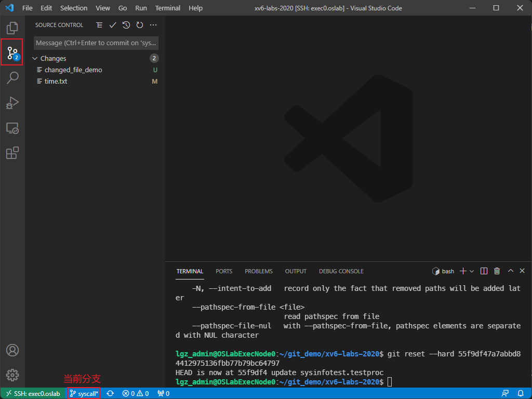Switch to the PROBLEMS tab
This screenshot has height=399, width=532.
pos(258,271)
